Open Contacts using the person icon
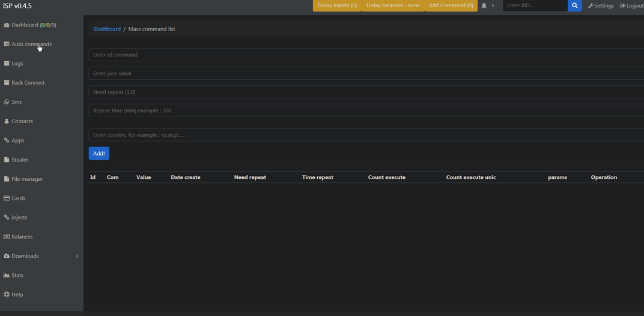644x316 pixels. [x=7, y=121]
